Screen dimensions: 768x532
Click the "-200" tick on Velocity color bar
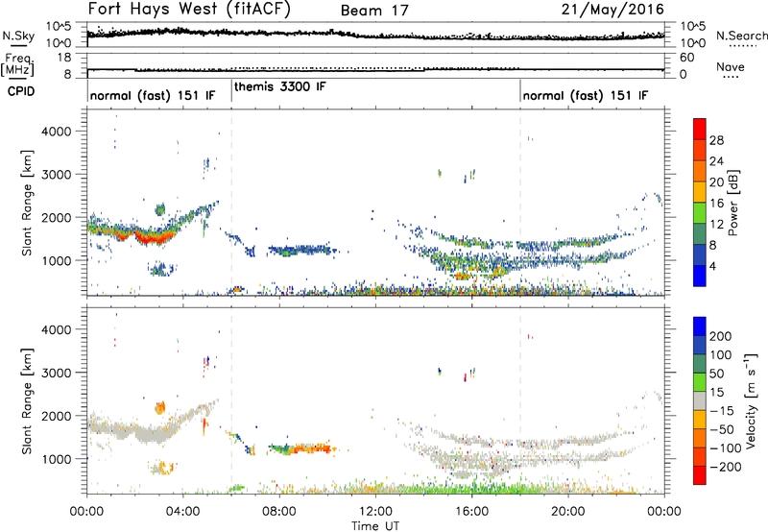click(726, 467)
